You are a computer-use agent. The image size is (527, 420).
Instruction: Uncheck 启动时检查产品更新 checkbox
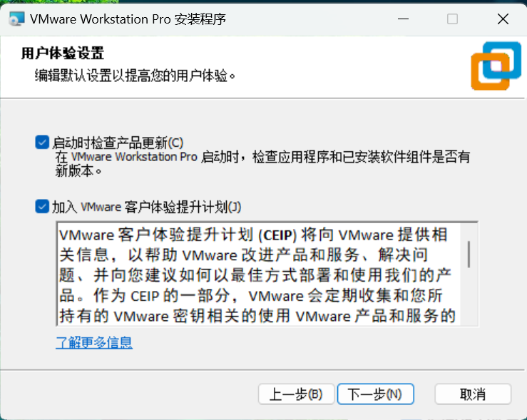(42, 142)
